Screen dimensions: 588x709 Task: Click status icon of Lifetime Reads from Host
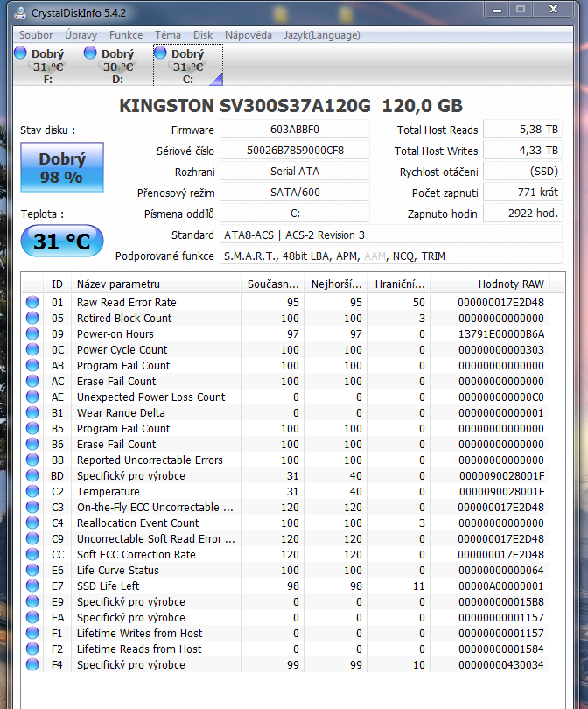click(32, 649)
